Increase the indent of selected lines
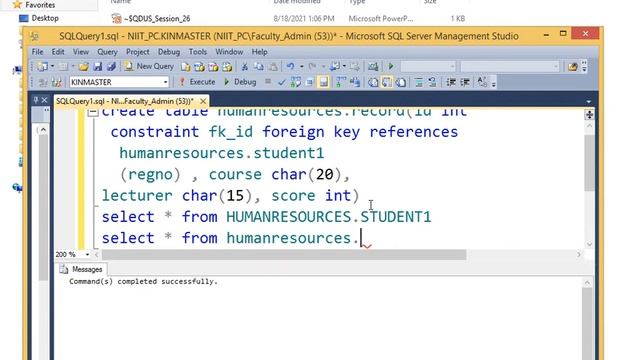 click(464, 82)
